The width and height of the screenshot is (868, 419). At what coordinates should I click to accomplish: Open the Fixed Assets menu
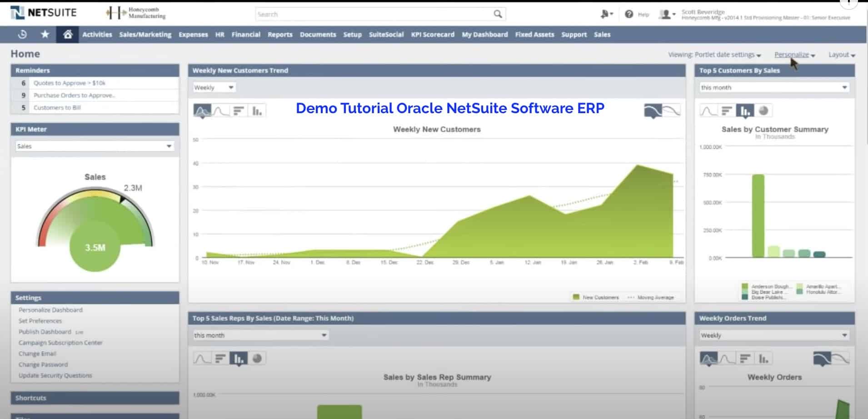coord(534,35)
